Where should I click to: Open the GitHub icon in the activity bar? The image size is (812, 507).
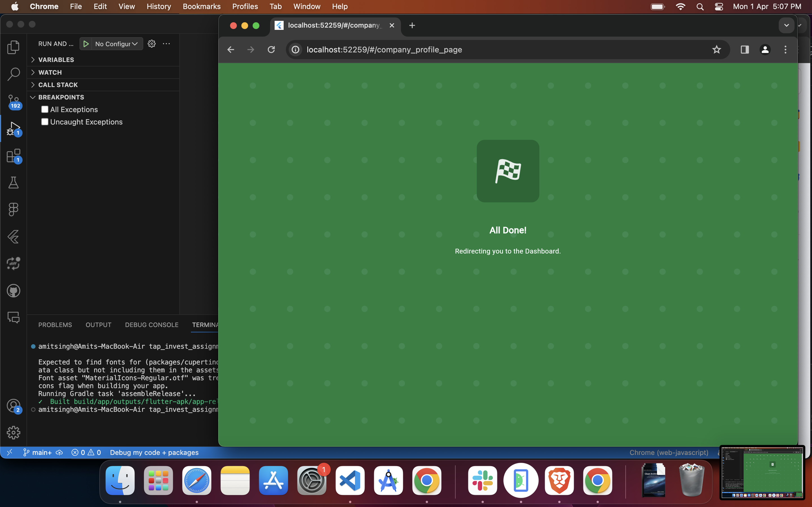(x=14, y=291)
